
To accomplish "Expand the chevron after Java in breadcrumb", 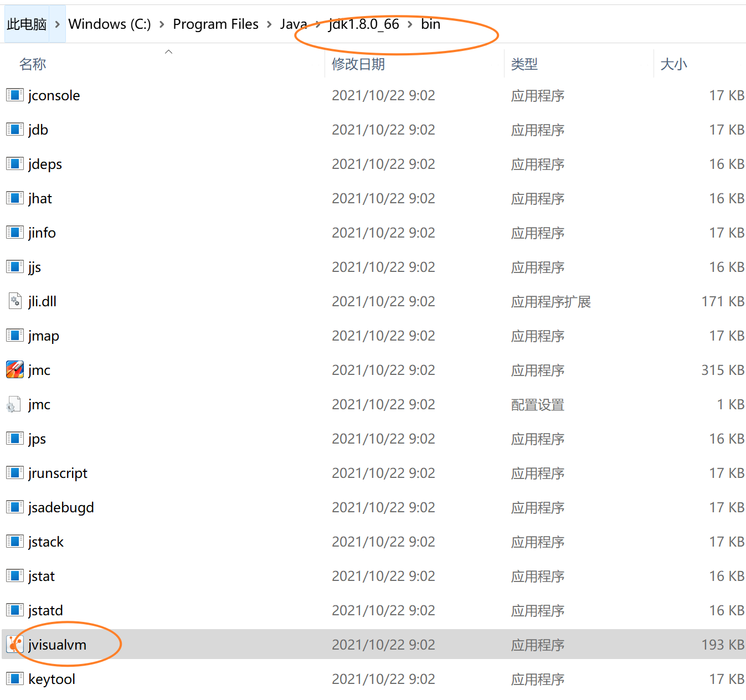I will point(318,24).
